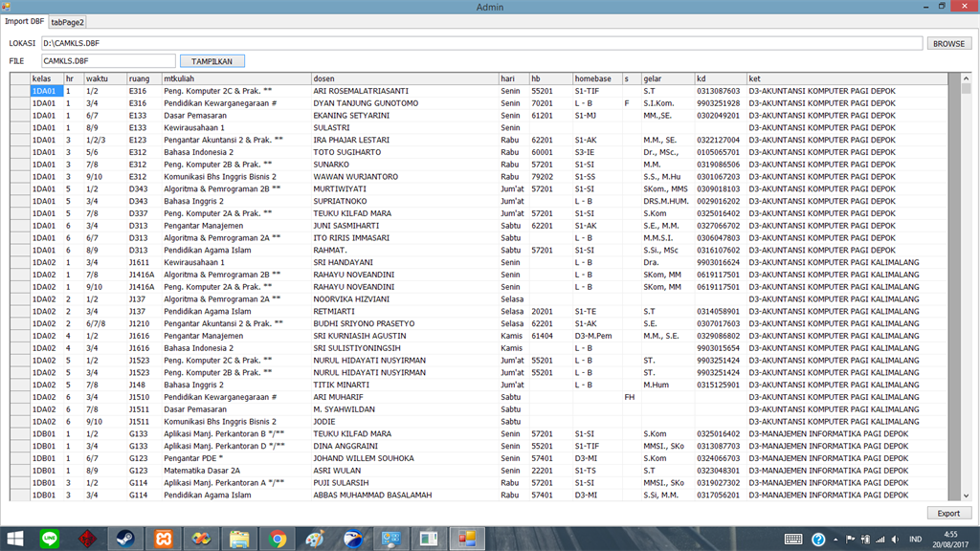The image size is (980, 551).
Task: Open the Paint palette taskbar icon
Action: [x=315, y=539]
